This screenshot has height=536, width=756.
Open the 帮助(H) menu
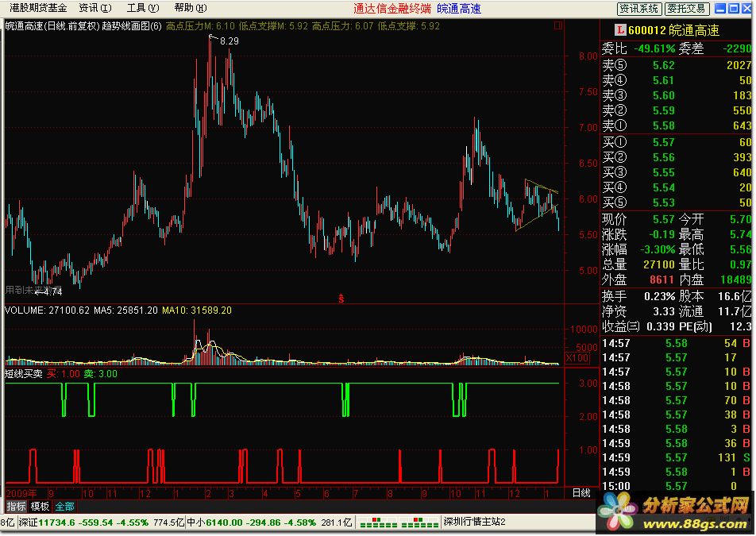191,8
